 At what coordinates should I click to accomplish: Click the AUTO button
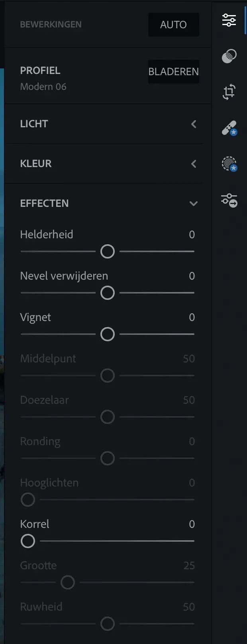173,25
